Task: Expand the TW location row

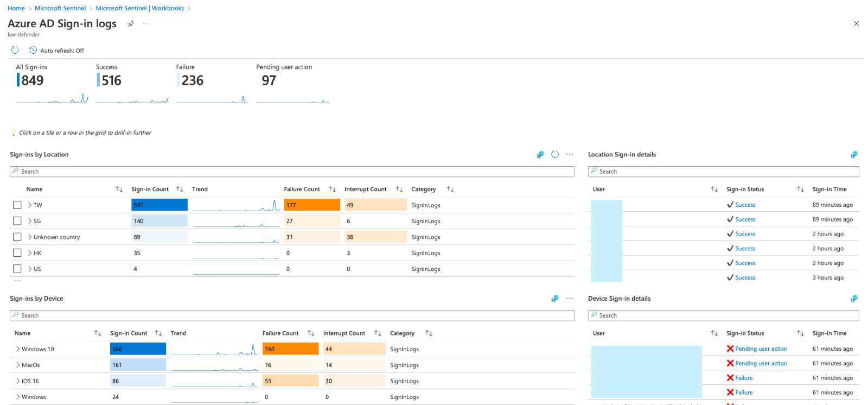Action: click(x=30, y=205)
